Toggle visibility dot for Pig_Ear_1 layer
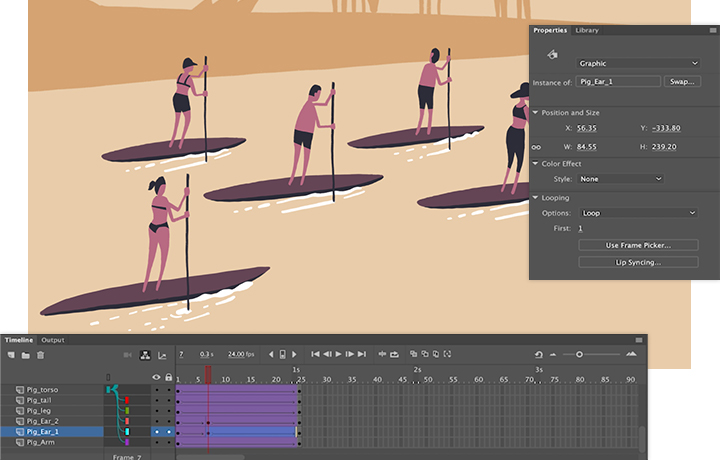 coord(156,432)
